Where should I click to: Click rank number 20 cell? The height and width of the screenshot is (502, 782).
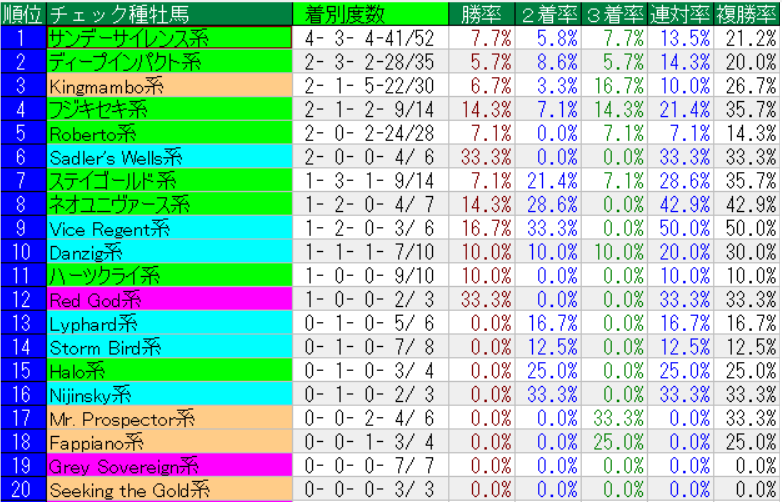point(23,491)
